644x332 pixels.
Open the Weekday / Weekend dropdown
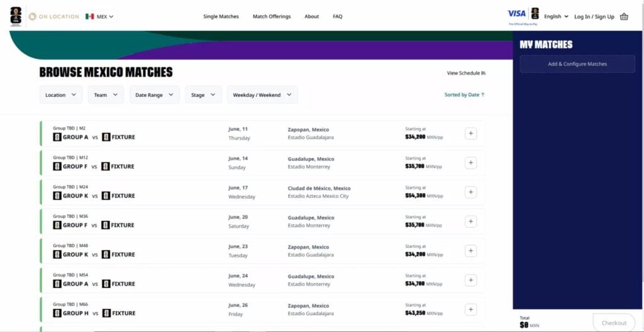(262, 95)
